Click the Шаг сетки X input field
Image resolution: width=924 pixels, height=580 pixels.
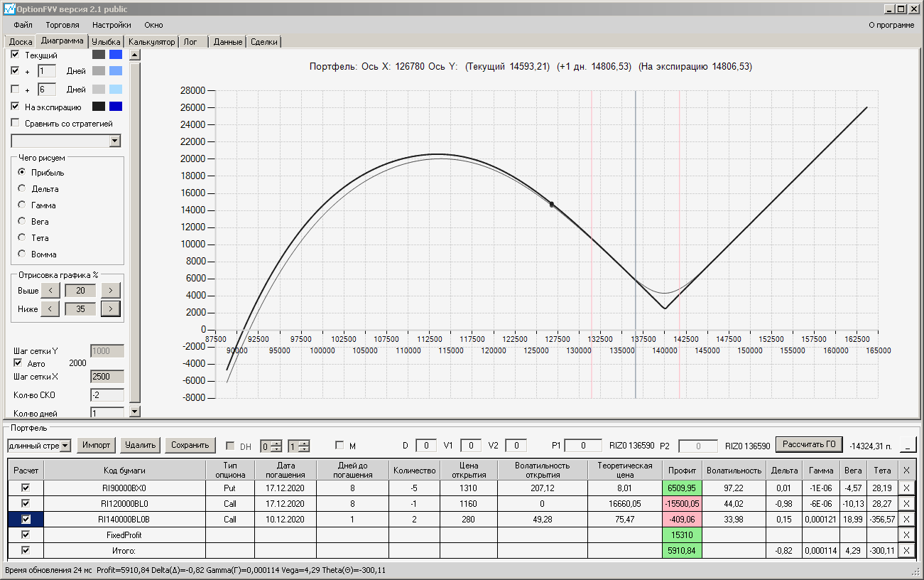click(107, 377)
